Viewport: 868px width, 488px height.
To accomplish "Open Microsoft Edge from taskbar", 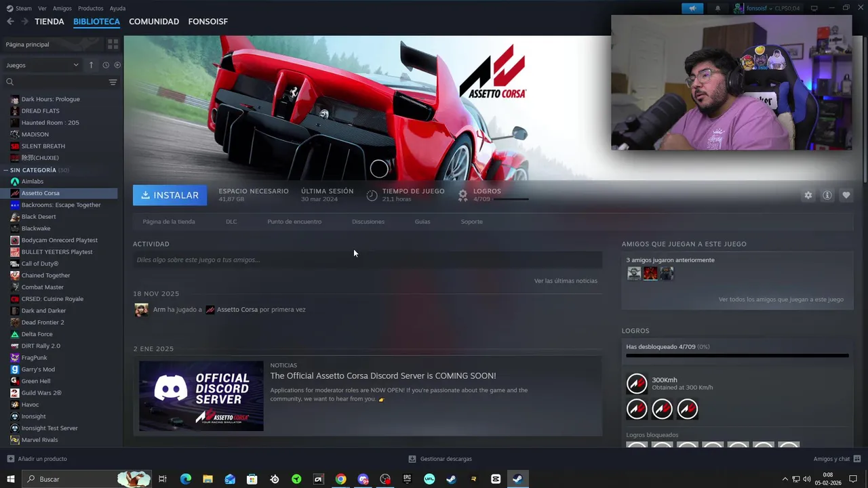I will (x=186, y=479).
